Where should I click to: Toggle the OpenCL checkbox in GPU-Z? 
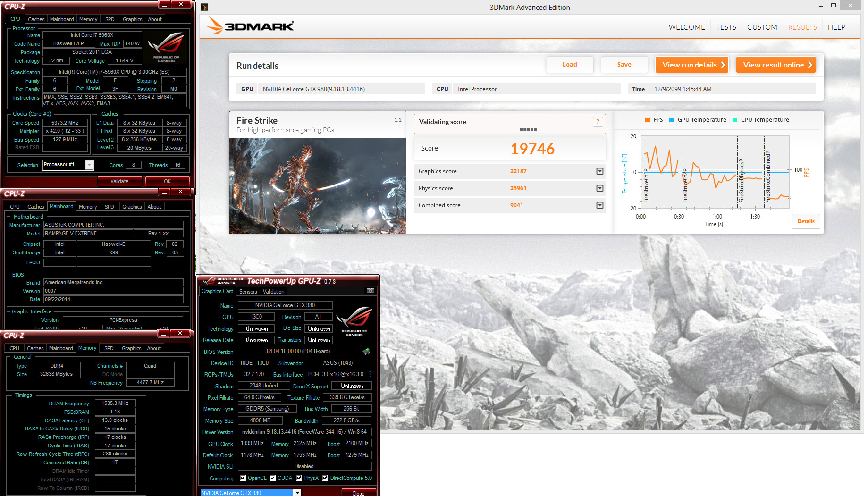pyautogui.click(x=243, y=478)
